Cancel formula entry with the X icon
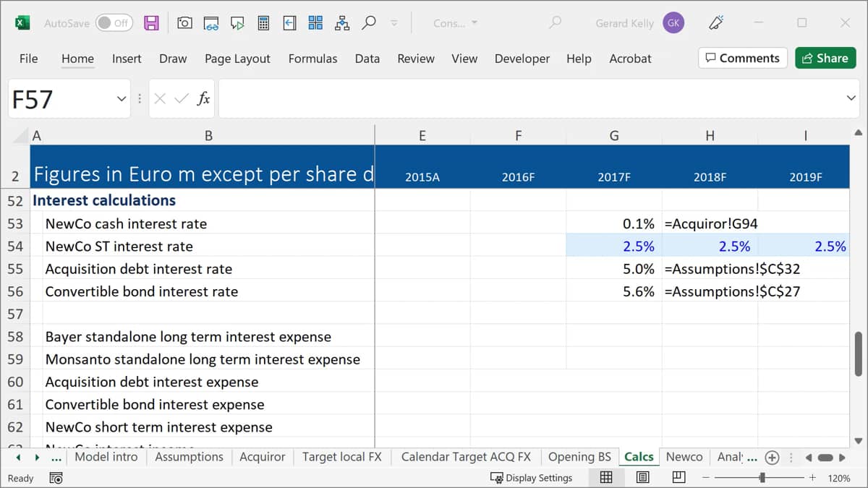 [x=160, y=99]
